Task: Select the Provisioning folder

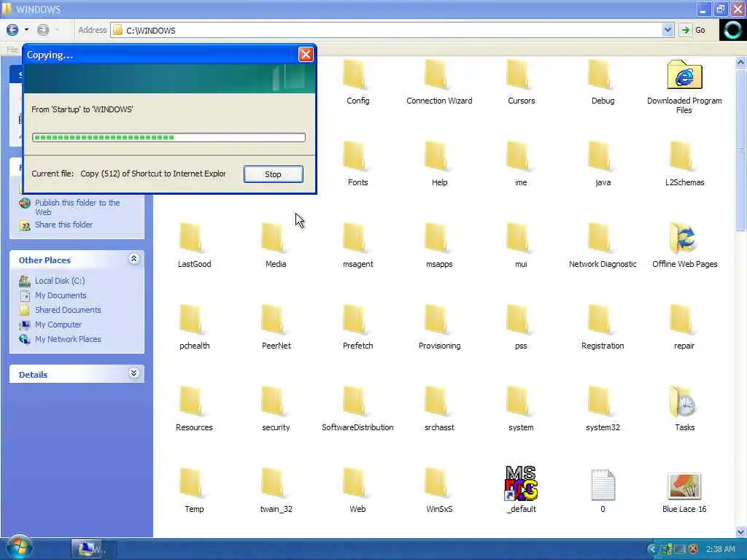Action: click(x=439, y=327)
